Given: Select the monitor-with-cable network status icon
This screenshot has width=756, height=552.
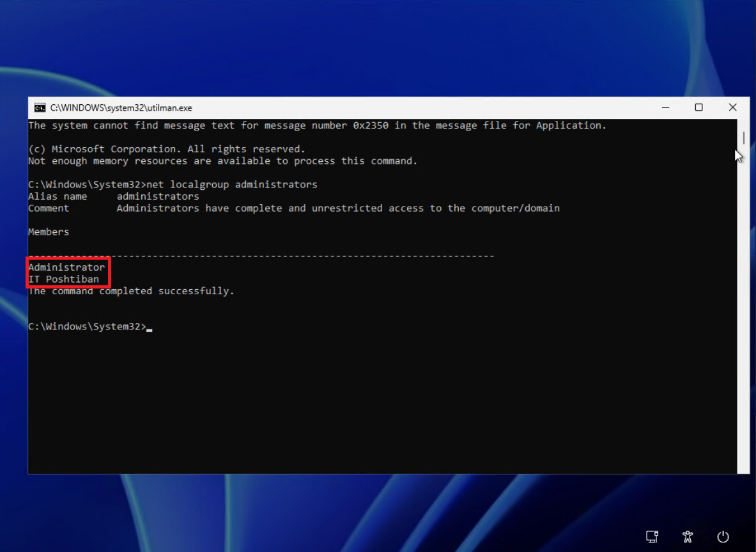Looking at the screenshot, I should pos(652,537).
